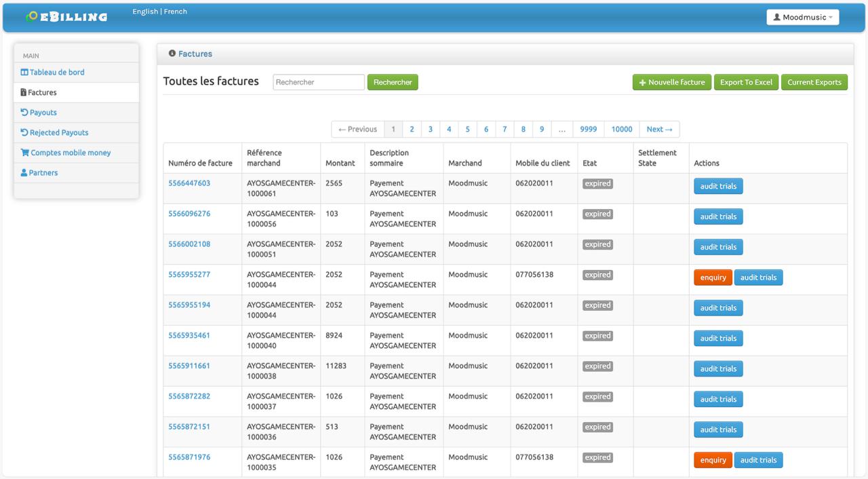The image size is (868, 479).
Task: Click audit trials for invoice 5565911661
Action: coord(718,369)
